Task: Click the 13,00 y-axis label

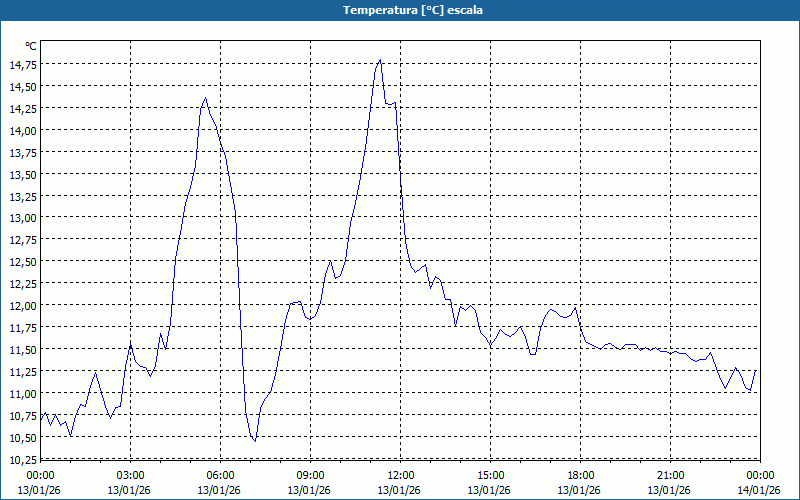Action: [22, 218]
